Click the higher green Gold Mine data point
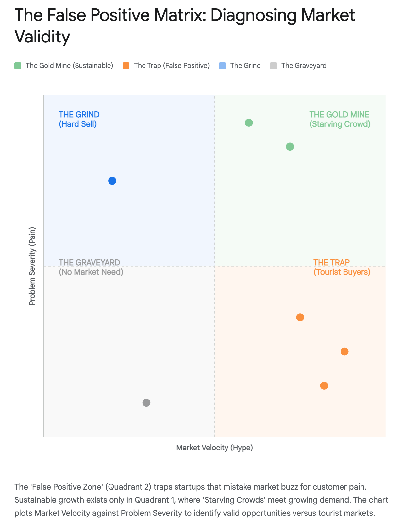420x523 pixels. point(249,123)
